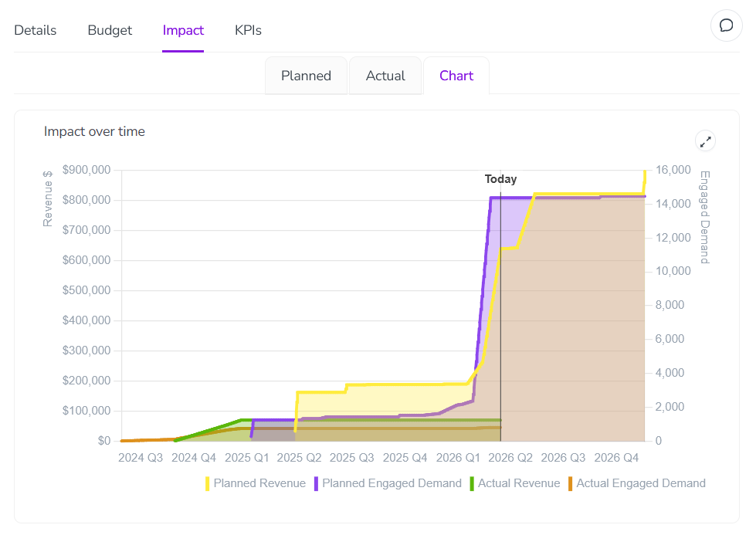The height and width of the screenshot is (535, 756).
Task: Expand chart to fullscreen with arrows icon
Action: coord(705,142)
